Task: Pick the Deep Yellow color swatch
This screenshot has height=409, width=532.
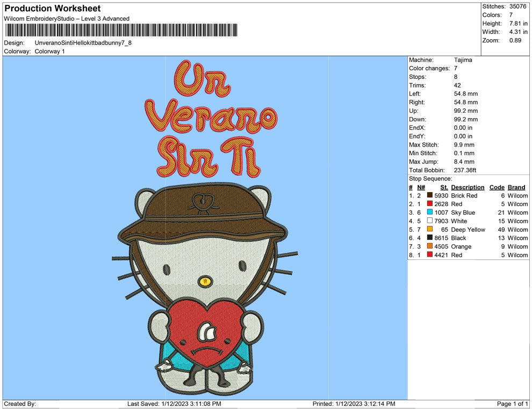Action: pyautogui.click(x=430, y=230)
